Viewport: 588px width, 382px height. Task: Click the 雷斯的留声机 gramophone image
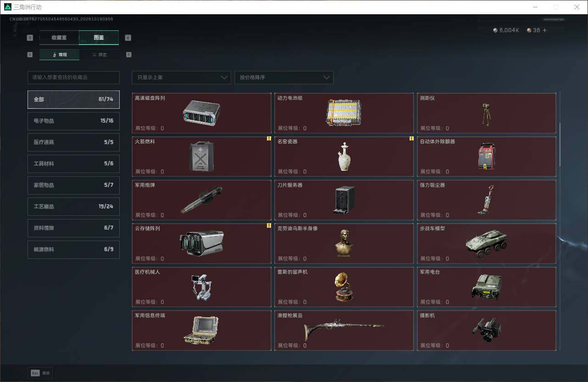pyautogui.click(x=344, y=287)
